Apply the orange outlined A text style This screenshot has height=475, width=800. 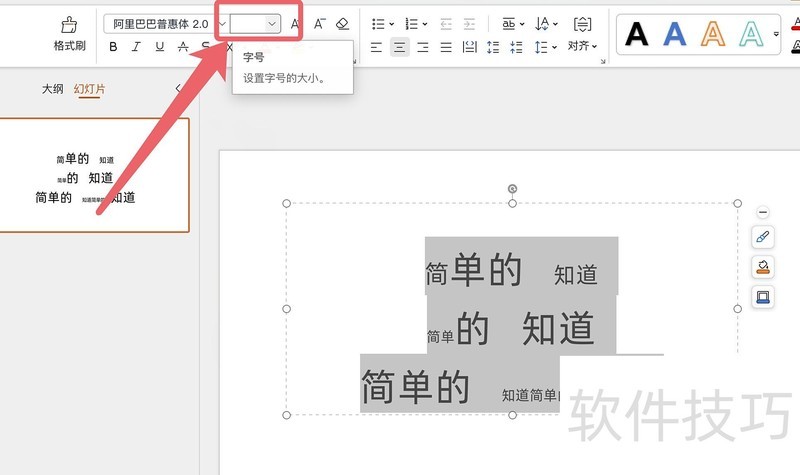(x=713, y=34)
